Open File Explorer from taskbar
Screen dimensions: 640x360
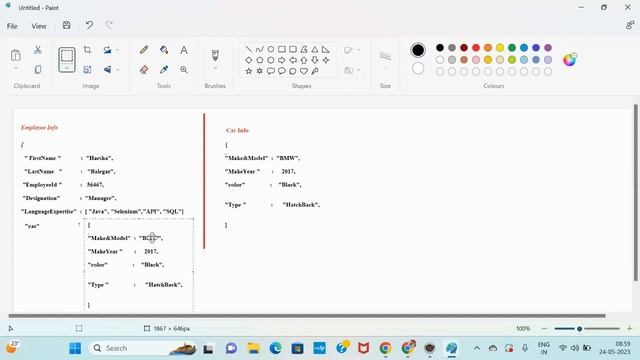tap(253, 348)
